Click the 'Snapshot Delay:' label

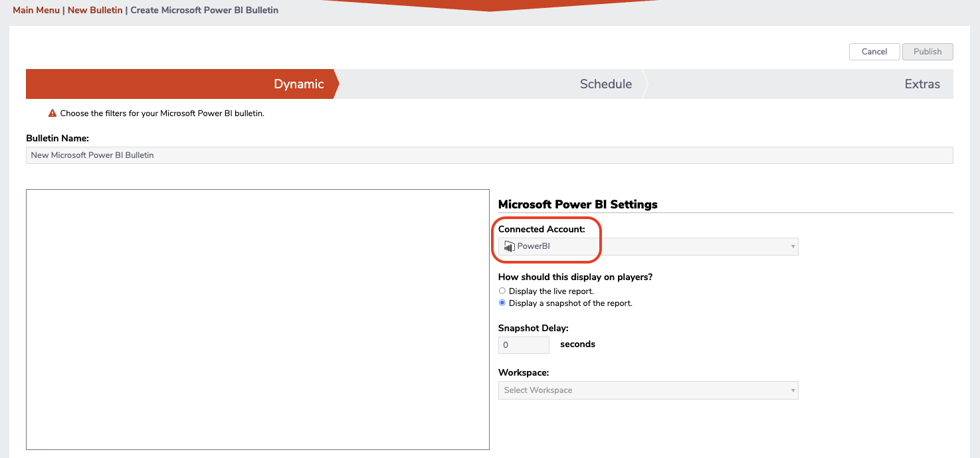(x=534, y=328)
